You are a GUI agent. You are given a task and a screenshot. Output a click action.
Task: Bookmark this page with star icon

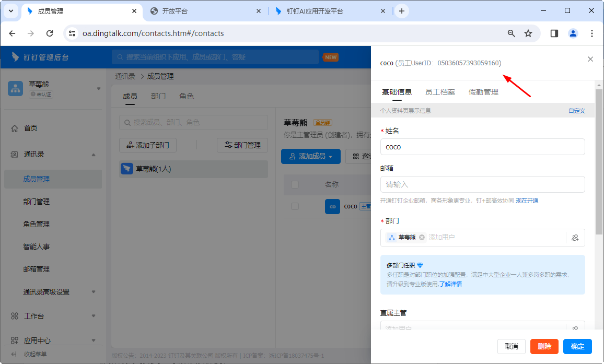tap(528, 33)
